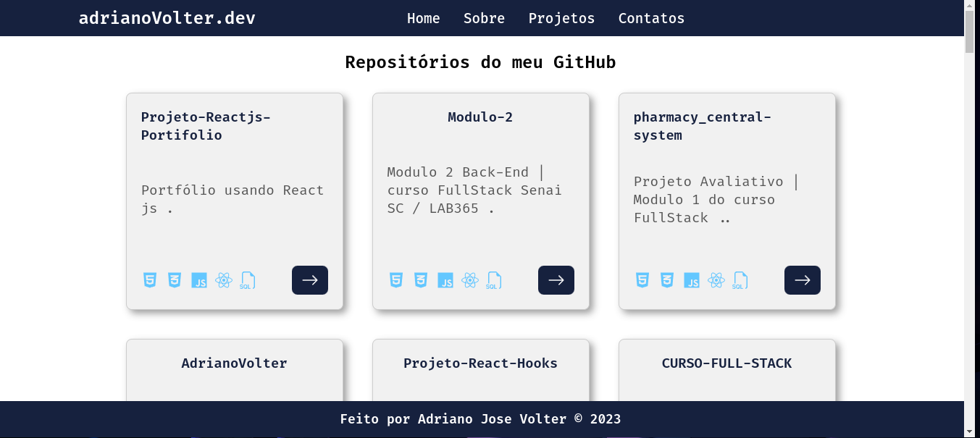Click HTML5 icon in Projeto-Reactjs-Portifolio card
This screenshot has height=438, width=980.
149,280
